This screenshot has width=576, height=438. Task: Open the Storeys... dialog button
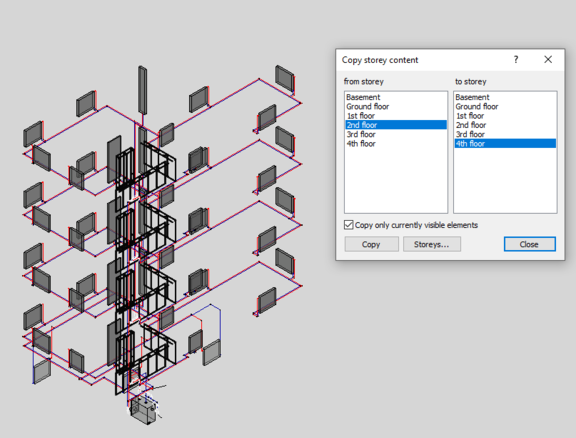point(432,244)
